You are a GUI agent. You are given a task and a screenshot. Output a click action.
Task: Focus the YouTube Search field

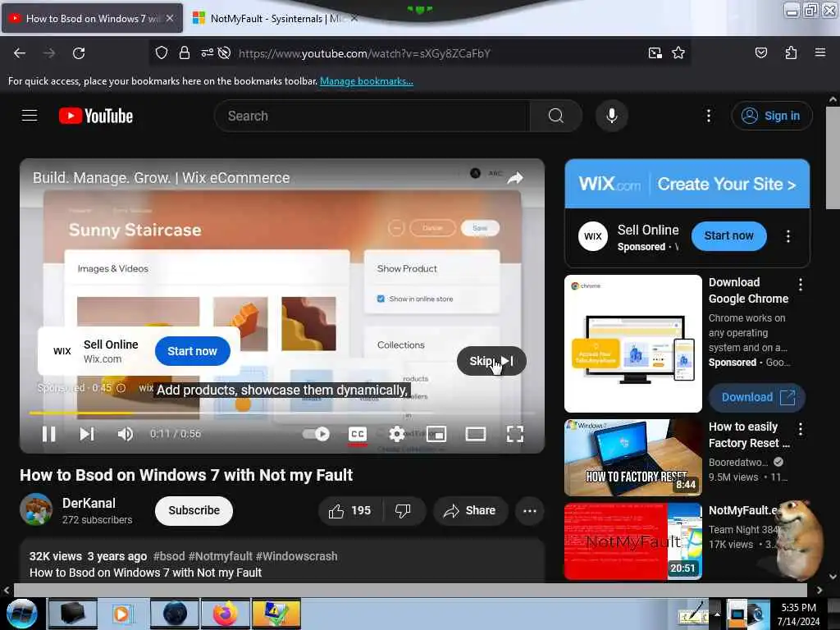(x=372, y=116)
